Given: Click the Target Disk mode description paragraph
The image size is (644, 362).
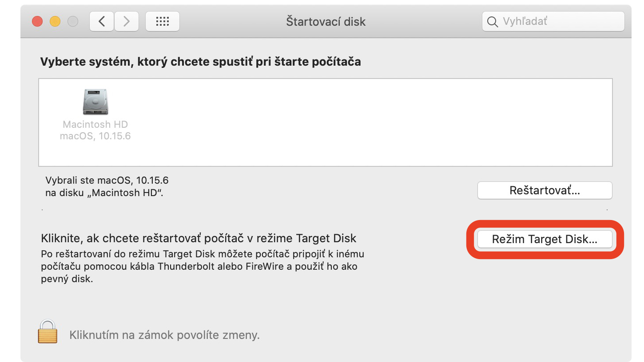Looking at the screenshot, I should click(202, 267).
